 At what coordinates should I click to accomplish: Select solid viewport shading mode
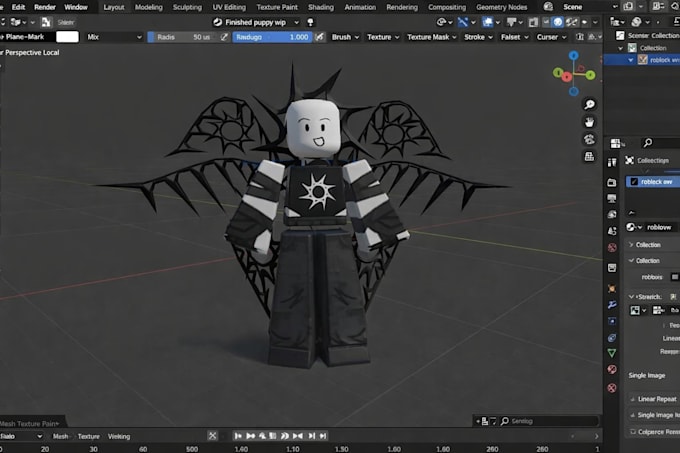click(558, 22)
